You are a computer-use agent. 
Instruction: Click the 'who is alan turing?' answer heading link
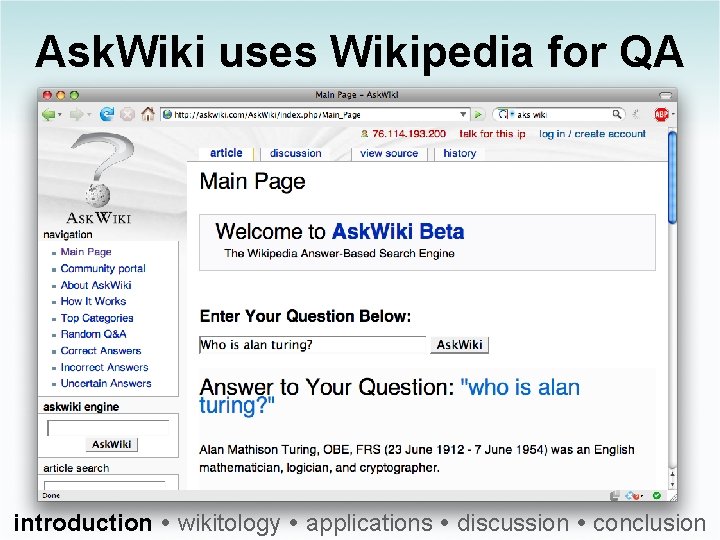pos(389,396)
